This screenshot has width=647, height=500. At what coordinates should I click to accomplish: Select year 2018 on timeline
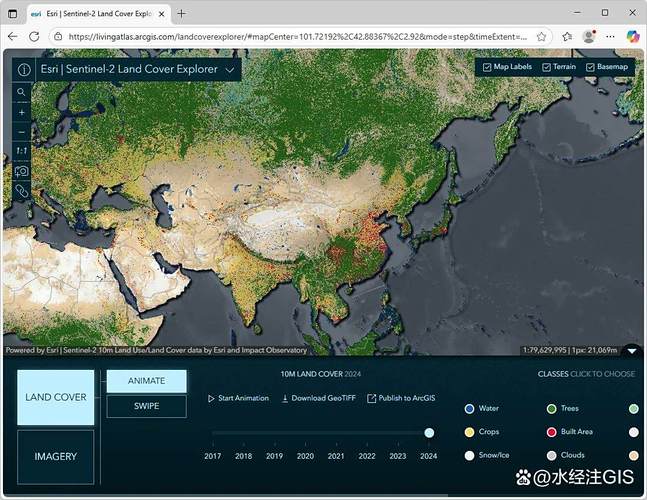tap(243, 456)
